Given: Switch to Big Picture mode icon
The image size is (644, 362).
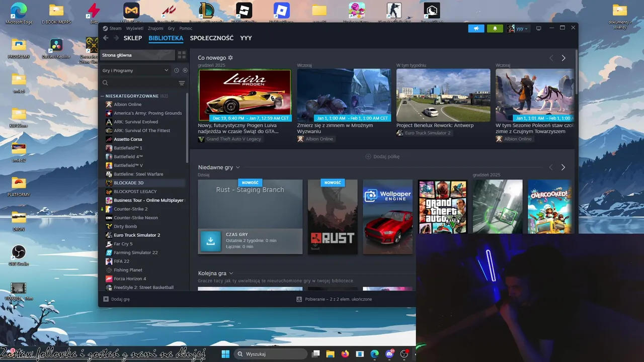Looking at the screenshot, I should click(539, 29).
